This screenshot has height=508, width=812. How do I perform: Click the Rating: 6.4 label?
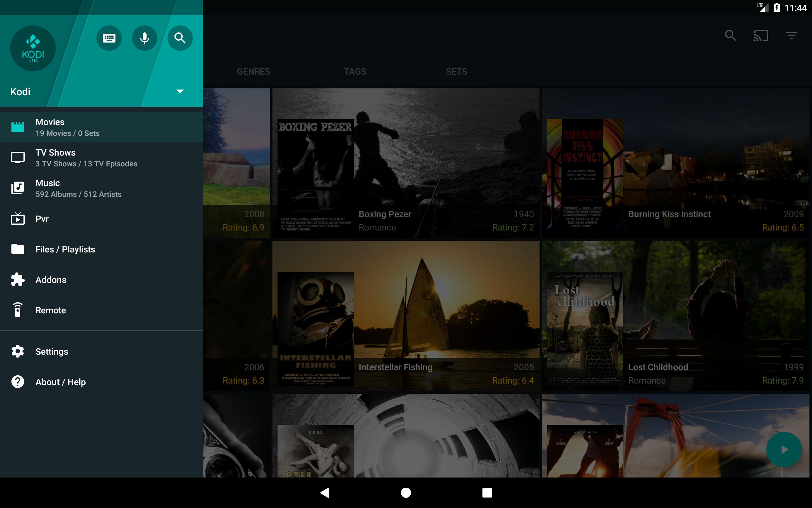coord(513,381)
